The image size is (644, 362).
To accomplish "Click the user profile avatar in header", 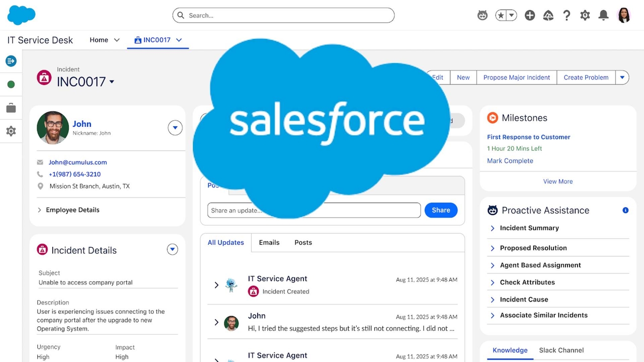I will coord(624,16).
